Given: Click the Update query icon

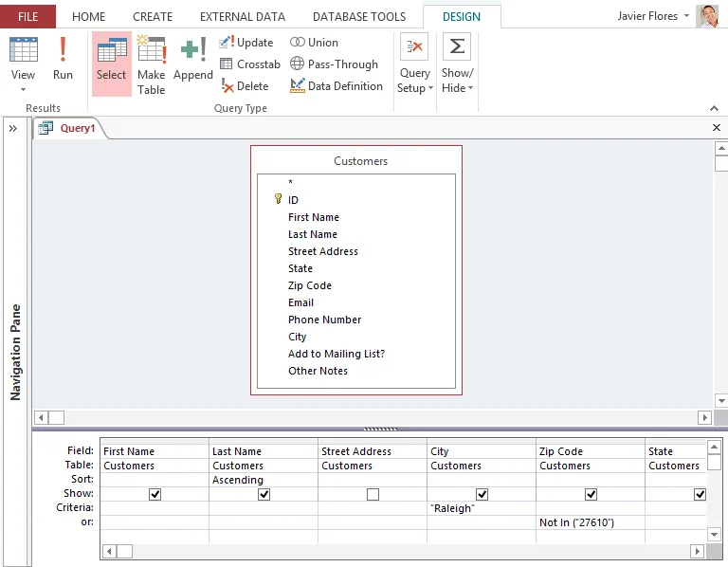Looking at the screenshot, I should tap(246, 43).
